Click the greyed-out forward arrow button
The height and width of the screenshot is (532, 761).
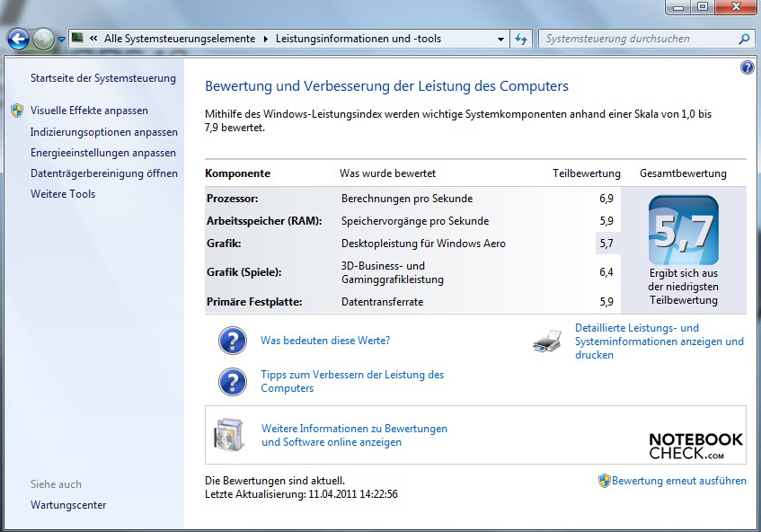(x=43, y=39)
